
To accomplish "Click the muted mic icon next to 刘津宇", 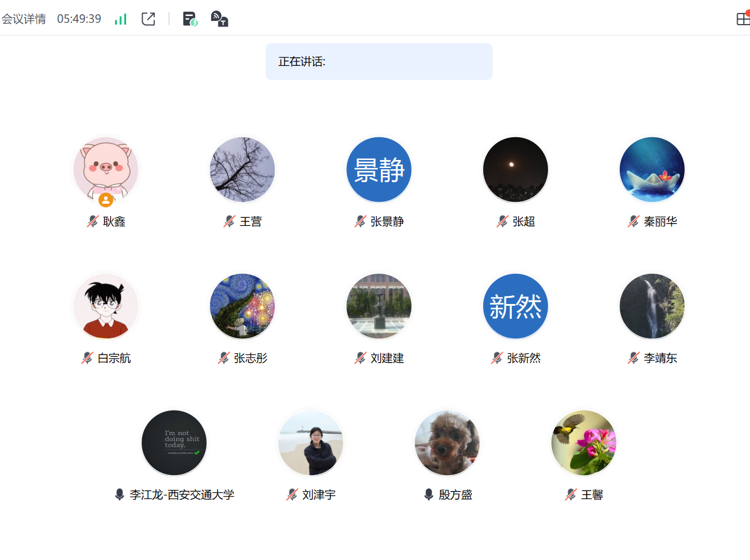I will 292,495.
